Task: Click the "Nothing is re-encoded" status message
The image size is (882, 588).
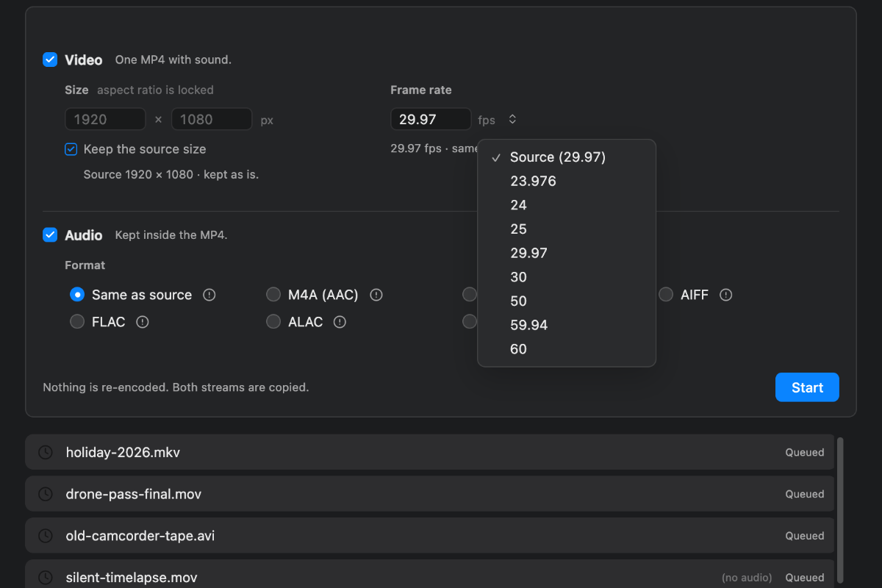Action: pos(176,387)
